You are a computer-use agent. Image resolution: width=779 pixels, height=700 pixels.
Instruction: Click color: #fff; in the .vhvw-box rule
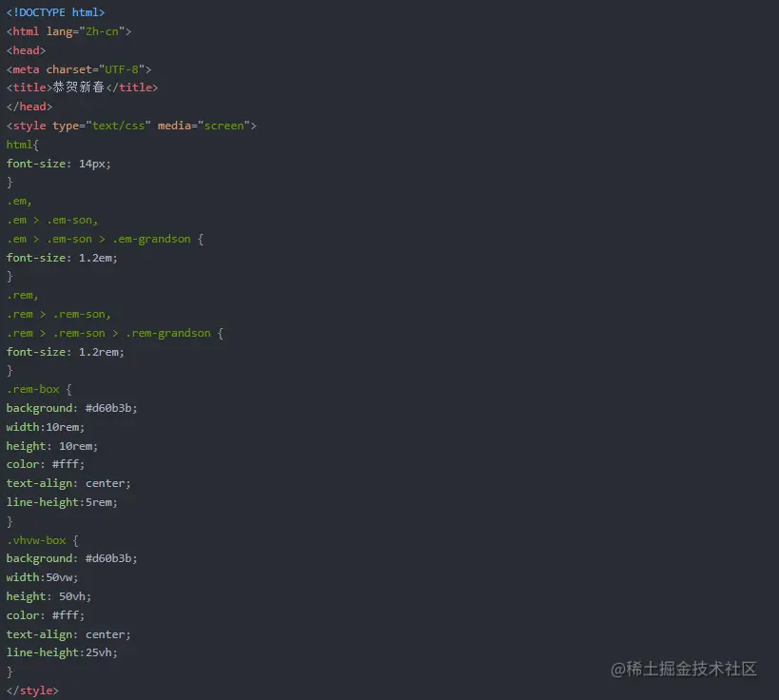click(46, 615)
